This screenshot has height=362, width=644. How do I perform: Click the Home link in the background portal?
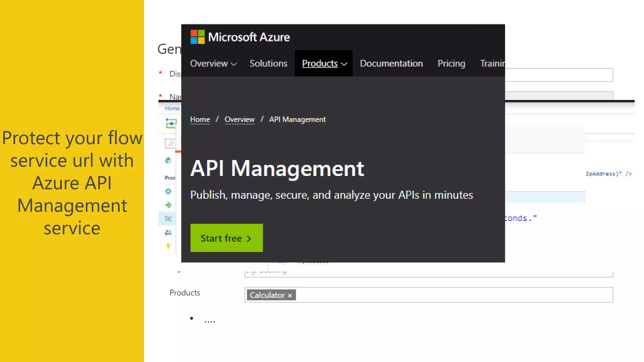172,108
